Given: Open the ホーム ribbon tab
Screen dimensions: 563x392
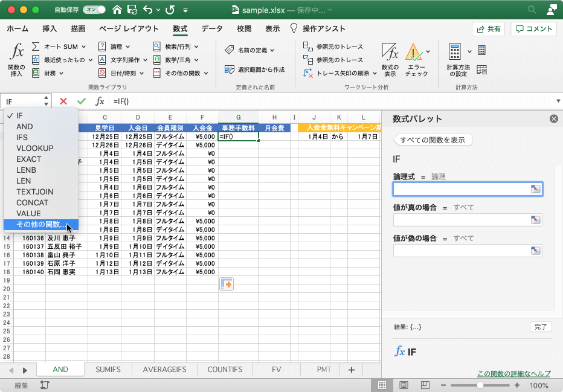Looking at the screenshot, I should 18,29.
